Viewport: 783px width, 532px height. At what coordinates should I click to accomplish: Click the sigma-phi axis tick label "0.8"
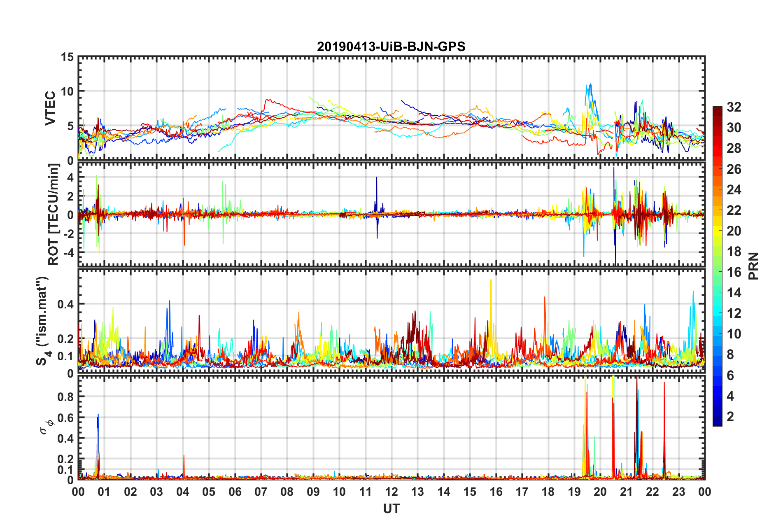[66, 397]
